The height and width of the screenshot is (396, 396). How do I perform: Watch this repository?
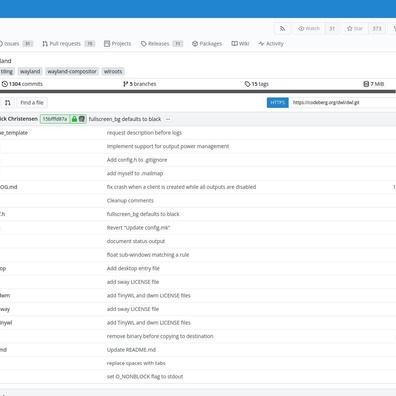click(309, 29)
